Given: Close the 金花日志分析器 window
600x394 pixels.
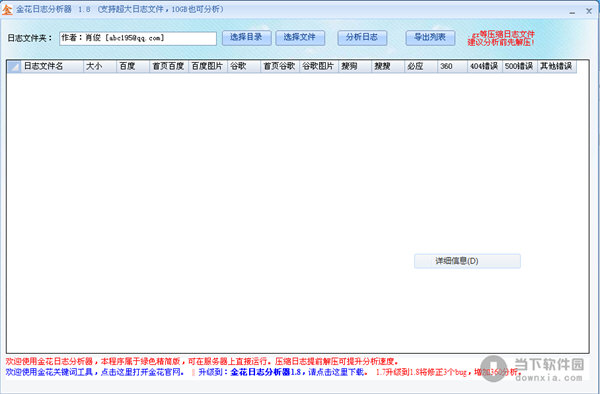Looking at the screenshot, I should (x=589, y=11).
